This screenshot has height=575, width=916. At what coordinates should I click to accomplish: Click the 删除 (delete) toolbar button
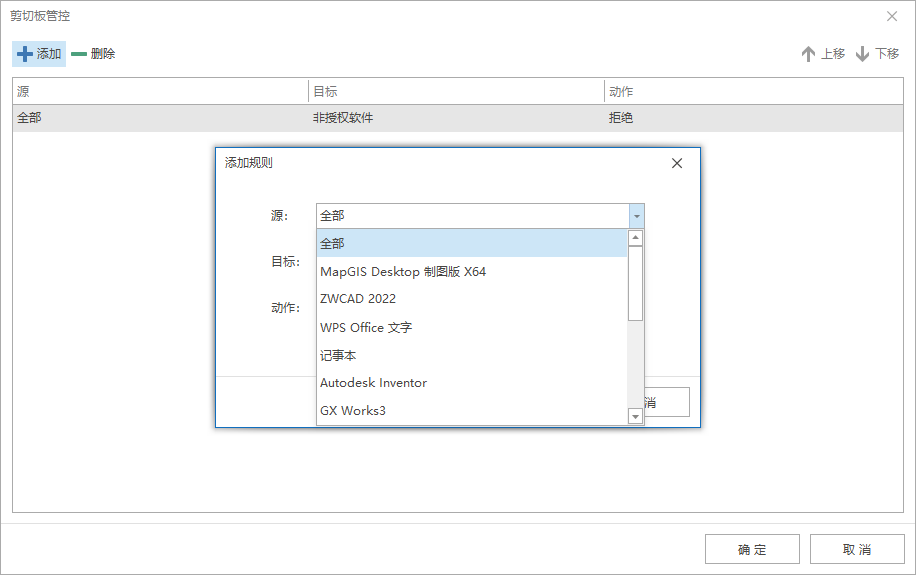(93, 54)
